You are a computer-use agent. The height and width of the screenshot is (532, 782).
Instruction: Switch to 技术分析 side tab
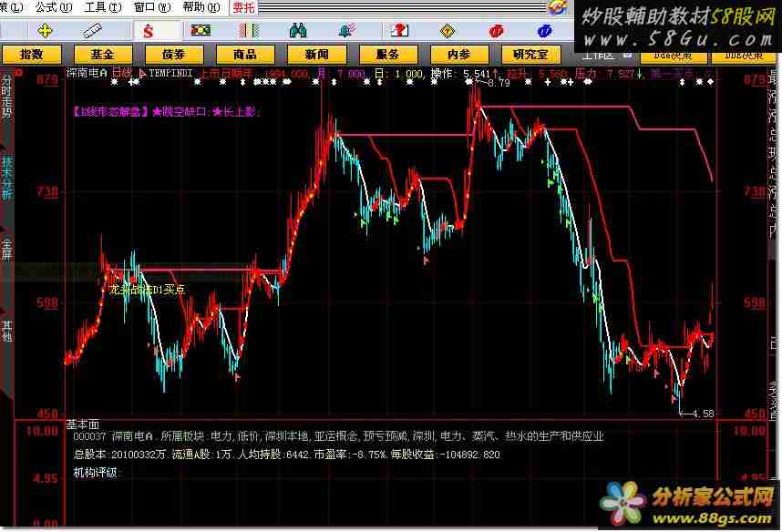(x=6, y=179)
